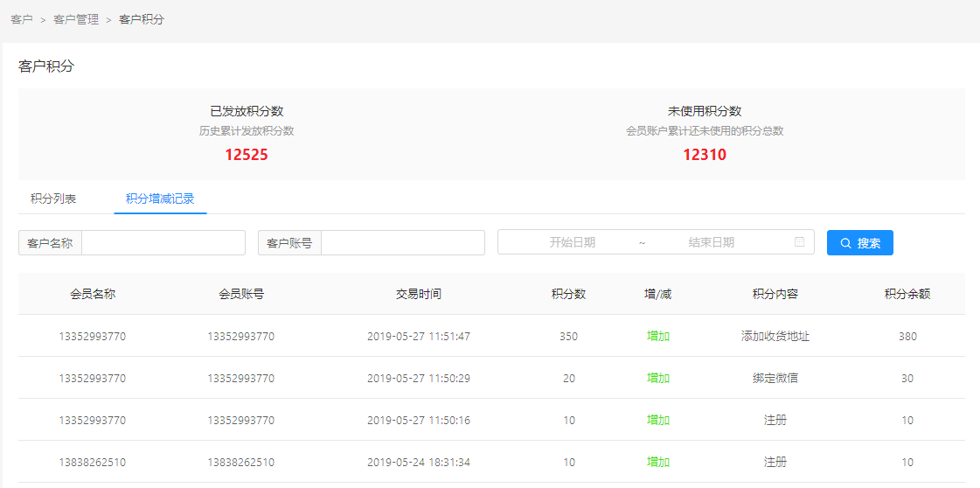Click the calendar icon in date range picker

point(799,242)
